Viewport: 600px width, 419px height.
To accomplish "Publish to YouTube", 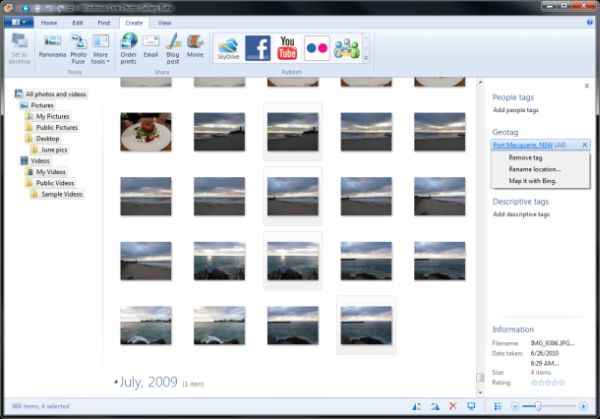I will 287,48.
